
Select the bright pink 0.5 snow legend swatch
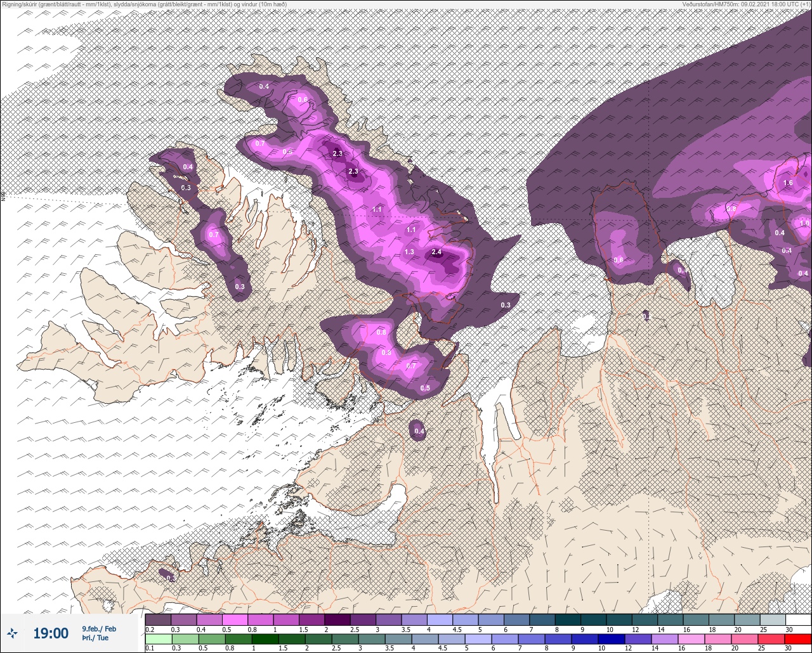234,619
